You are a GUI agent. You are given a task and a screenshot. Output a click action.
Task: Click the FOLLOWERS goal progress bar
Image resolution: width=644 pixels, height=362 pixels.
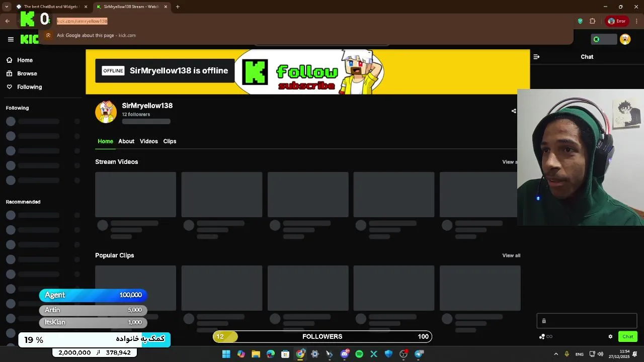point(323,337)
